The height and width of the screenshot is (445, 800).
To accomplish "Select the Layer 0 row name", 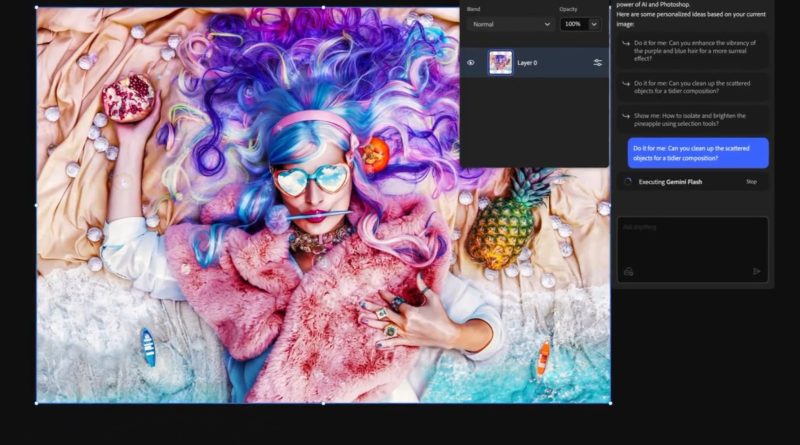I will tap(527, 62).
